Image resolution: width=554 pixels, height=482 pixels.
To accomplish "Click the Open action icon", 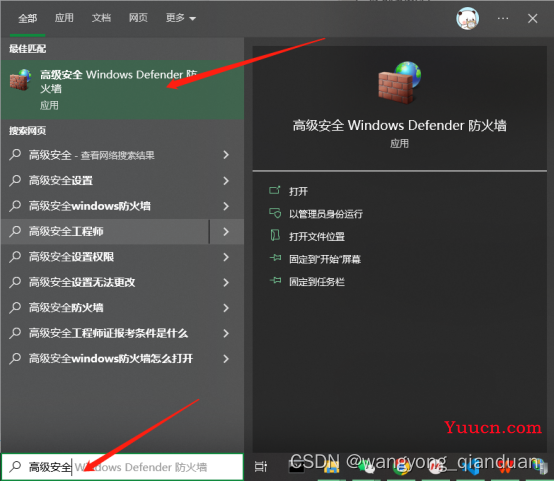I will click(x=275, y=191).
